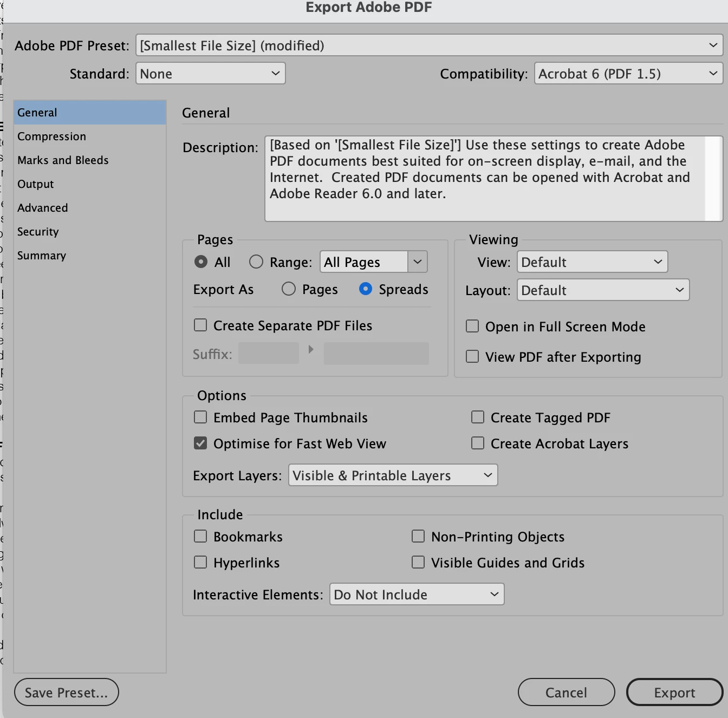The width and height of the screenshot is (728, 718).
Task: Switch to the Compression section
Action: click(90, 136)
